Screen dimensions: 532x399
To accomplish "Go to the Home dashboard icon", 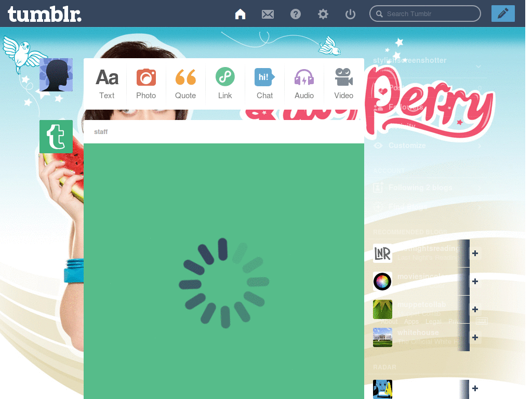I will click(x=240, y=14).
